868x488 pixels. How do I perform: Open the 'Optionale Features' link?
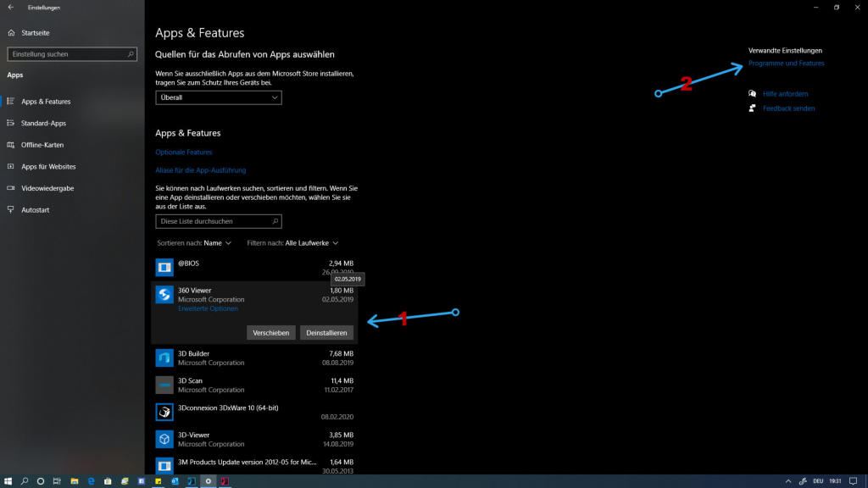click(x=184, y=152)
